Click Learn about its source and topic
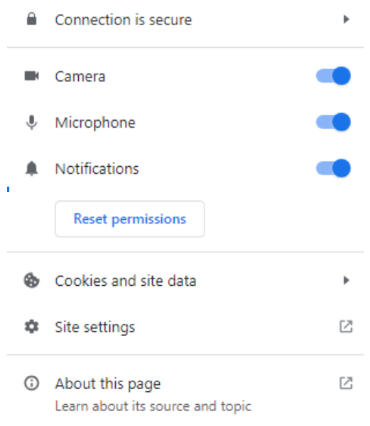 pyautogui.click(x=153, y=406)
